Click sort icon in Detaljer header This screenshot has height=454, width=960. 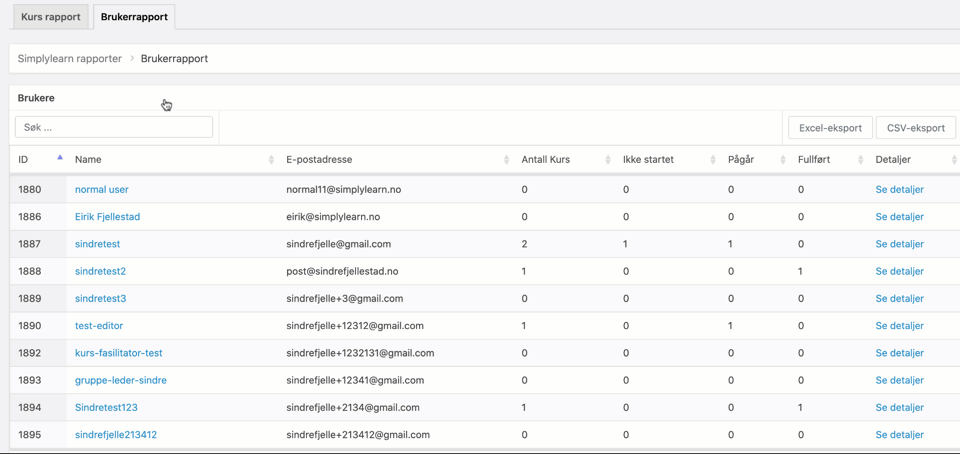(954, 160)
